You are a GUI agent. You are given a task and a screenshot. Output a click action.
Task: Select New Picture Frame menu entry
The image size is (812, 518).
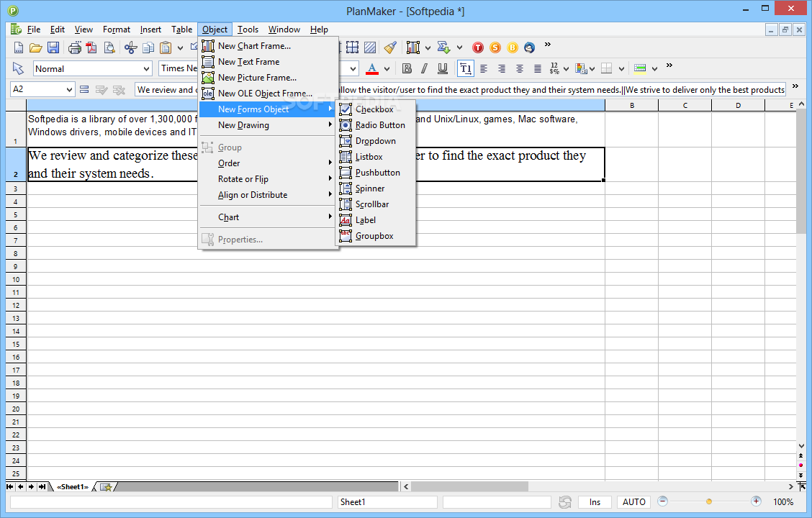coord(269,78)
